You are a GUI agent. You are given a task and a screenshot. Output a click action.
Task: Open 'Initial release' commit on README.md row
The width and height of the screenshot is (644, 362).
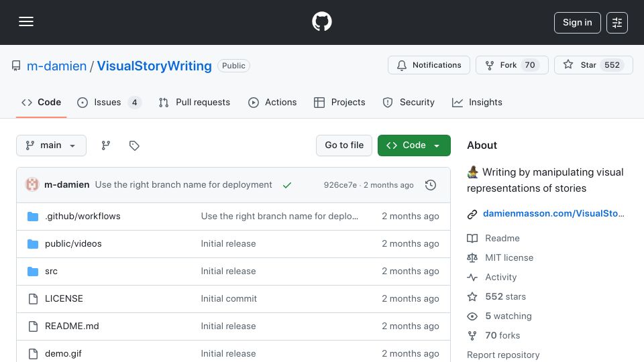pos(228,326)
